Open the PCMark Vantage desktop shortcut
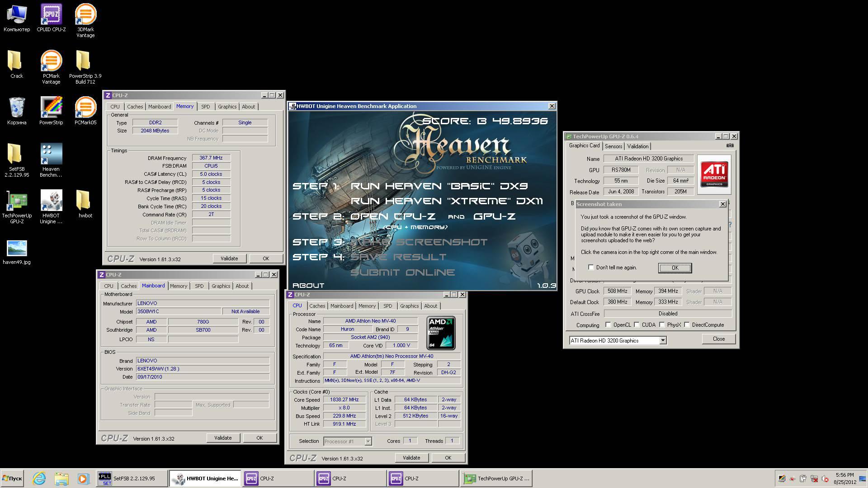 pyautogui.click(x=51, y=67)
